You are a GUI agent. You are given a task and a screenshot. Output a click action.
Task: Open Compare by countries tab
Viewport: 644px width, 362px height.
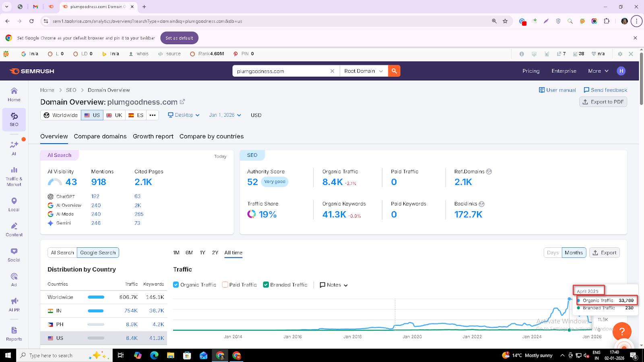pyautogui.click(x=211, y=136)
